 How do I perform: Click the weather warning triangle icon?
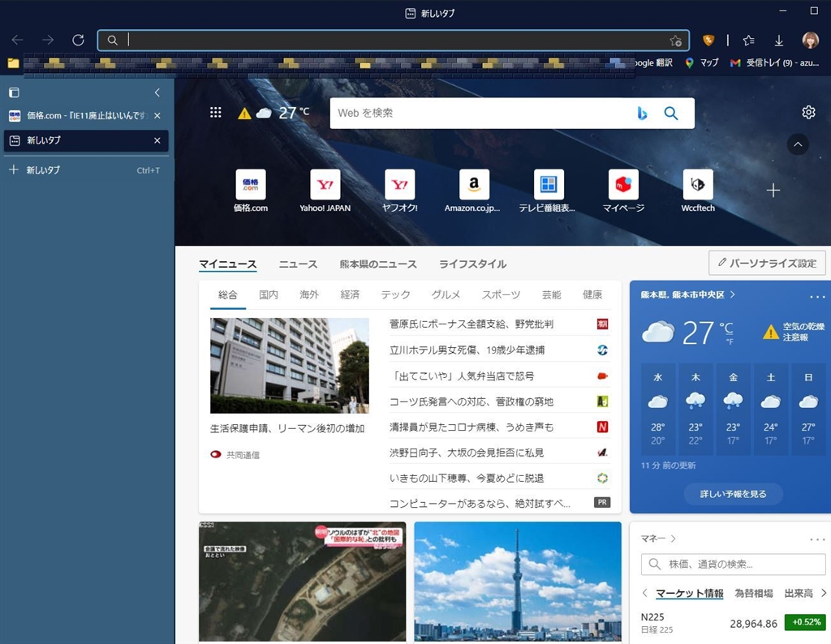tap(244, 113)
